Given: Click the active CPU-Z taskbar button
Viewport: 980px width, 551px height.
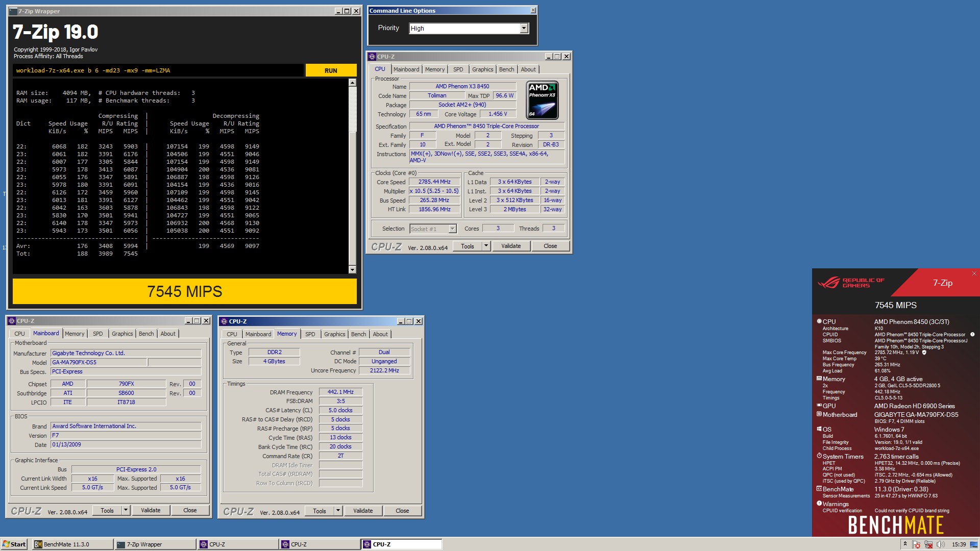Looking at the screenshot, I should click(x=401, y=544).
